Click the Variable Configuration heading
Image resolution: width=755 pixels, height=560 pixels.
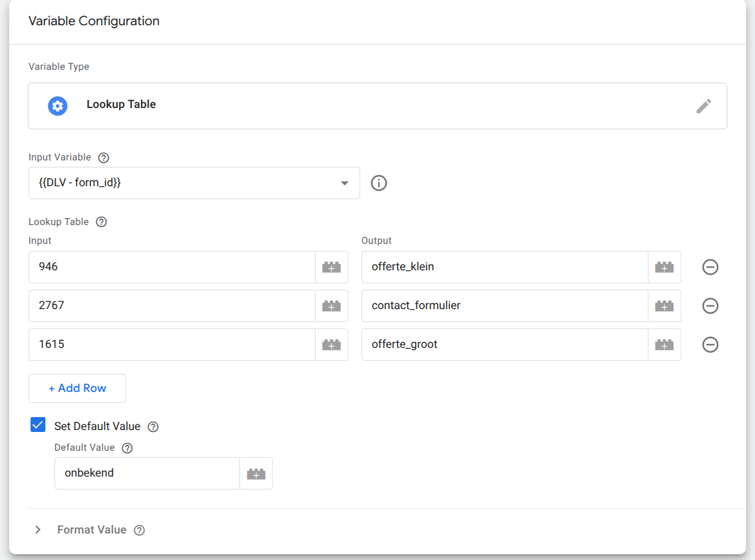(94, 21)
